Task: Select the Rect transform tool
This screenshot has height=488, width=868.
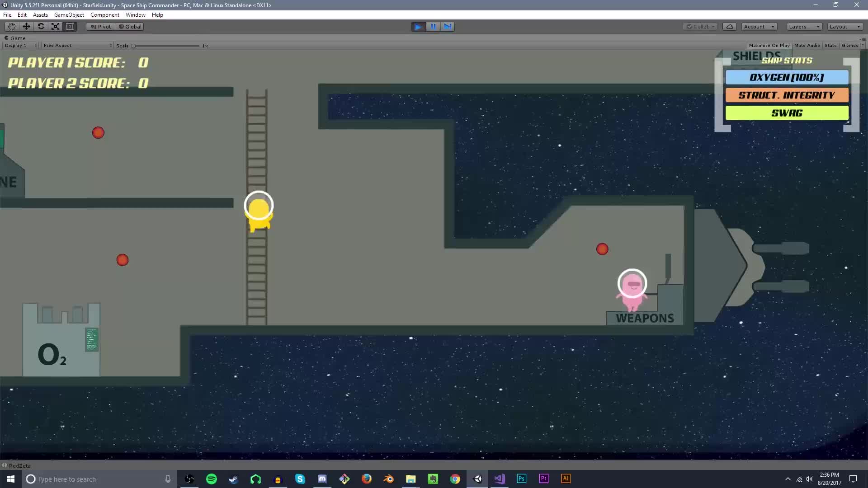Action: coord(70,27)
